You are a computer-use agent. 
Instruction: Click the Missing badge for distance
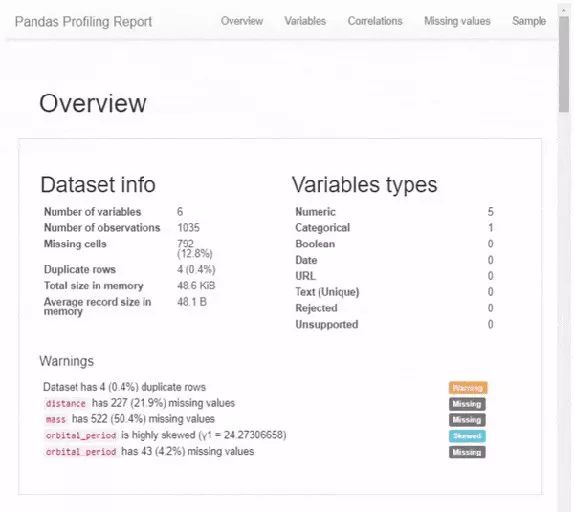(x=467, y=404)
